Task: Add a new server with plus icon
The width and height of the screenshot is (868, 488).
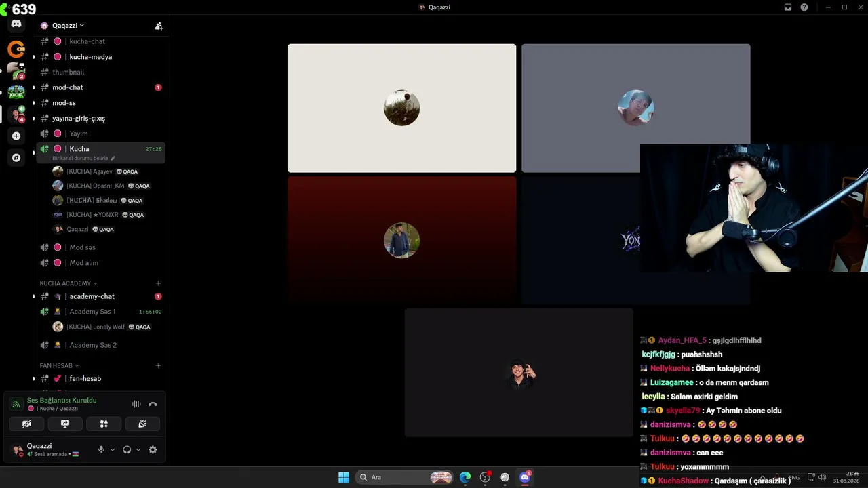Action: (x=16, y=136)
